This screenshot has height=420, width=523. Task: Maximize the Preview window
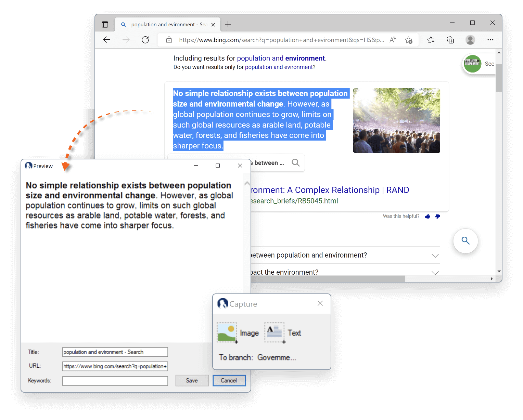218,166
